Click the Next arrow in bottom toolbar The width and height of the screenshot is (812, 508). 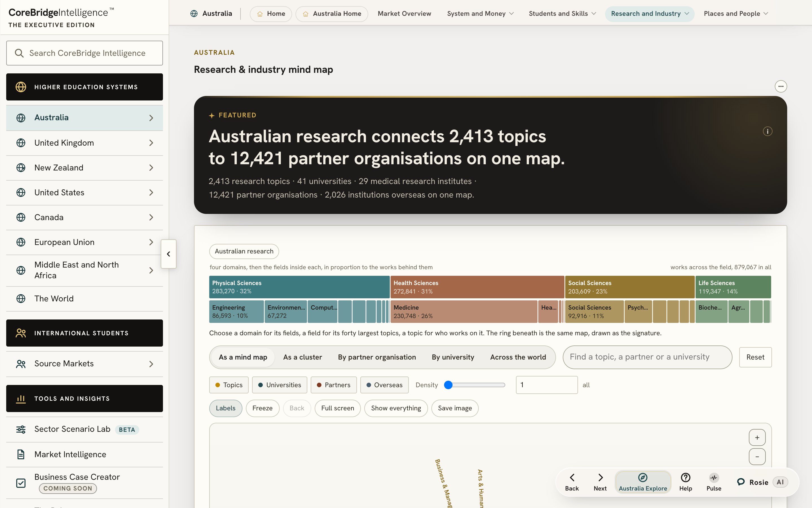click(x=600, y=483)
